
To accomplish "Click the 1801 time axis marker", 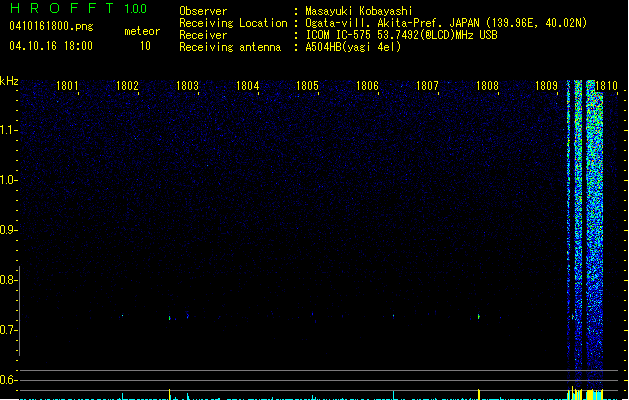I will [67, 86].
